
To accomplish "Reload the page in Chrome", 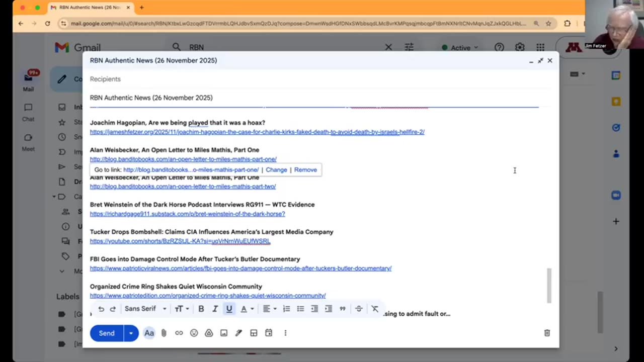I will pyautogui.click(x=47, y=23).
